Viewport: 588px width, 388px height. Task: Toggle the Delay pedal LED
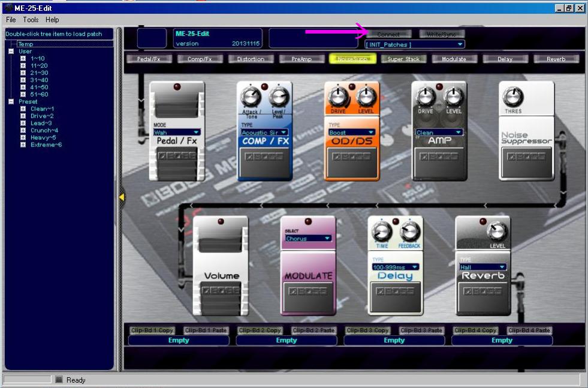[x=395, y=221]
